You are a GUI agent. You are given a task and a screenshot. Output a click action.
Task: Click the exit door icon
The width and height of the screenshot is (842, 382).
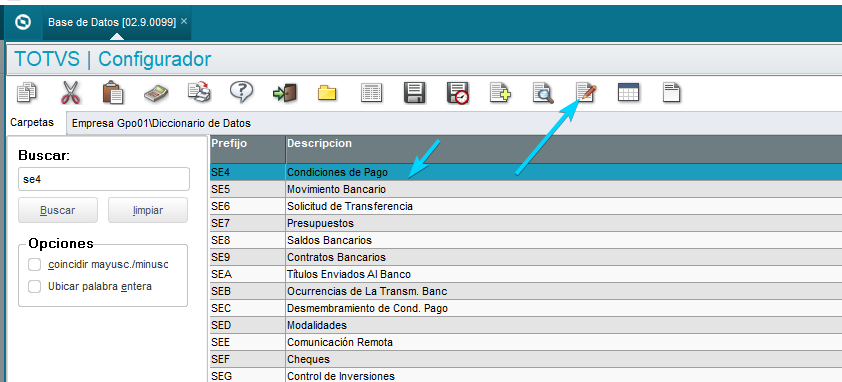click(x=285, y=93)
